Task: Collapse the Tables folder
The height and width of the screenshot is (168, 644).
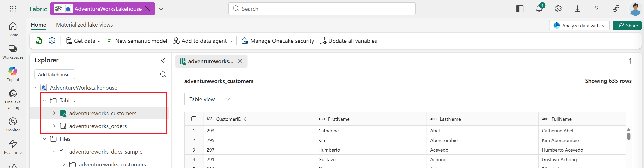Action: [44, 100]
